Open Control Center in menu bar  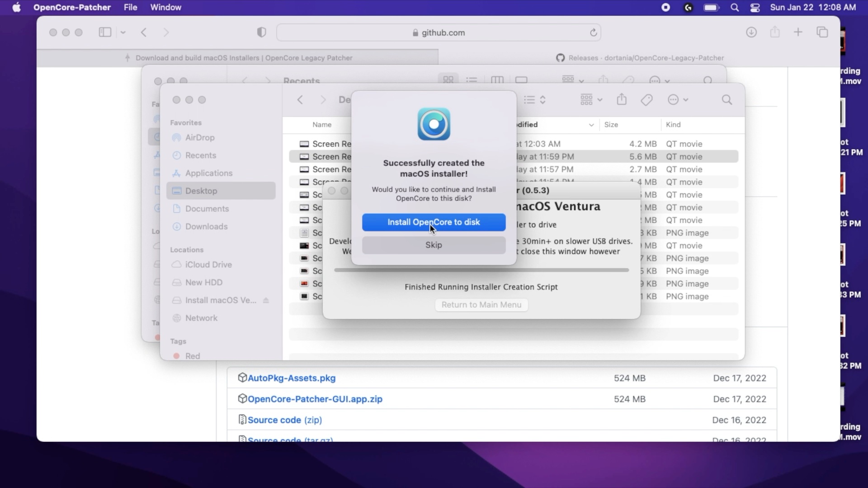(x=755, y=7)
